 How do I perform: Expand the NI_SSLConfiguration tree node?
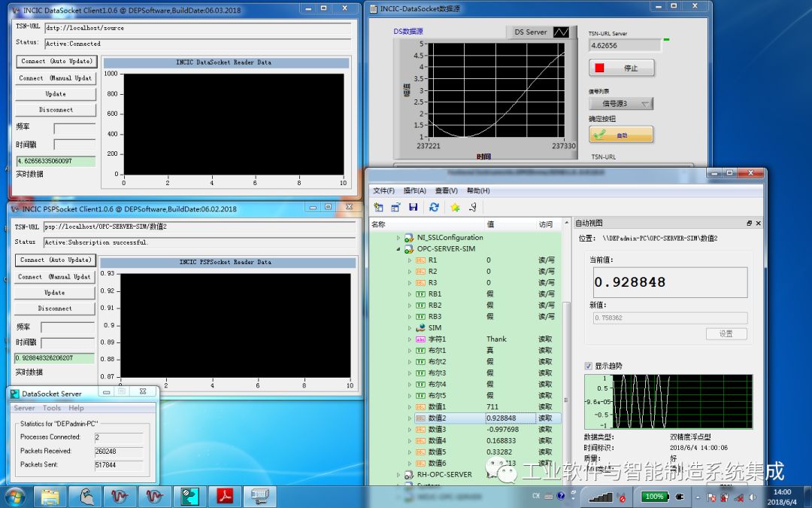click(399, 238)
